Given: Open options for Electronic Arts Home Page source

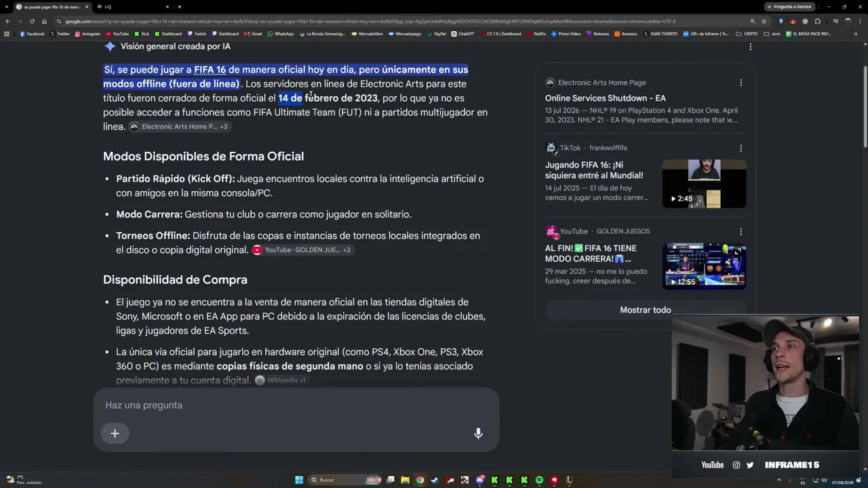Looking at the screenshot, I should [741, 83].
